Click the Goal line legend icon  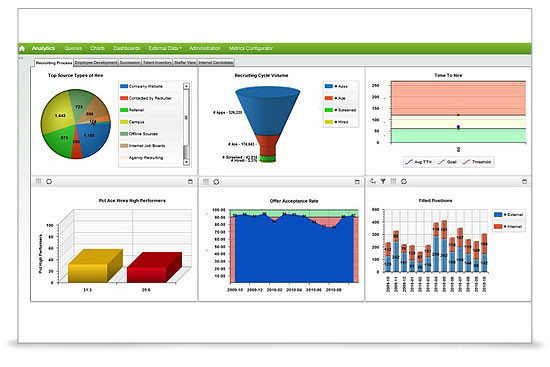[x=441, y=162]
